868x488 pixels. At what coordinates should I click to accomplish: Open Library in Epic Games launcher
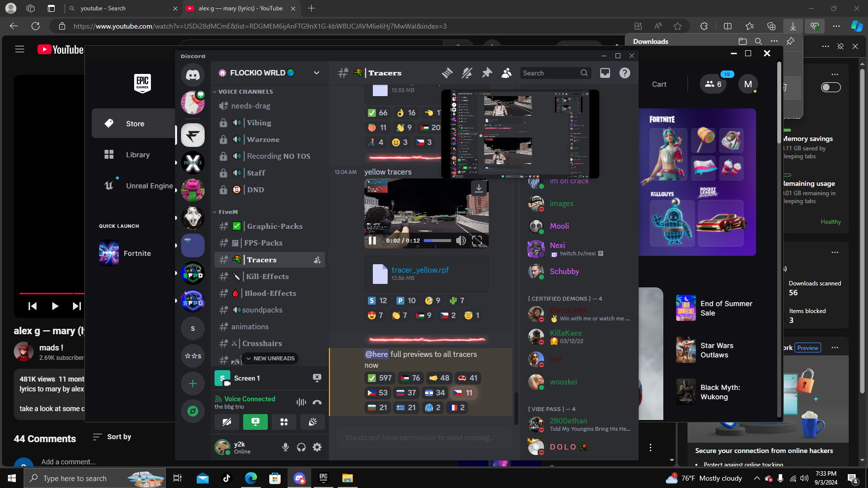click(134, 155)
